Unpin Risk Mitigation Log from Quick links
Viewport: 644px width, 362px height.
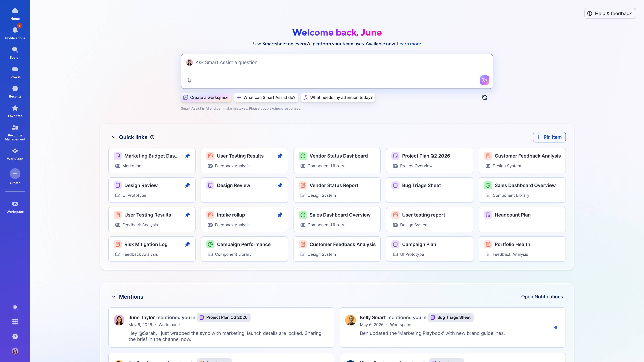pos(187,244)
